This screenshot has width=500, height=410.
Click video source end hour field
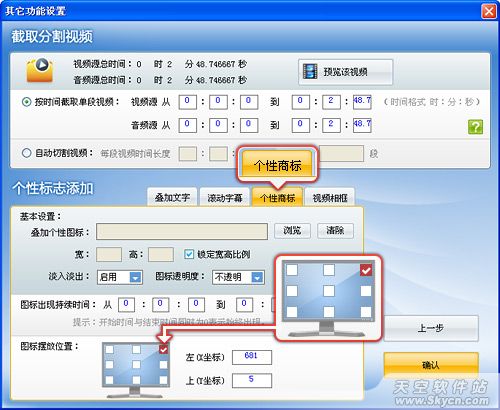click(300, 102)
